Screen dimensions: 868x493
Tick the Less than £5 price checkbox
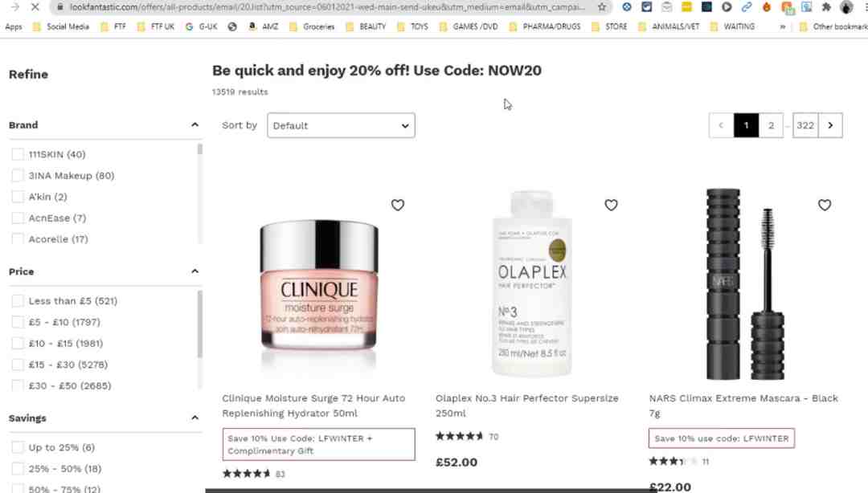(x=18, y=301)
